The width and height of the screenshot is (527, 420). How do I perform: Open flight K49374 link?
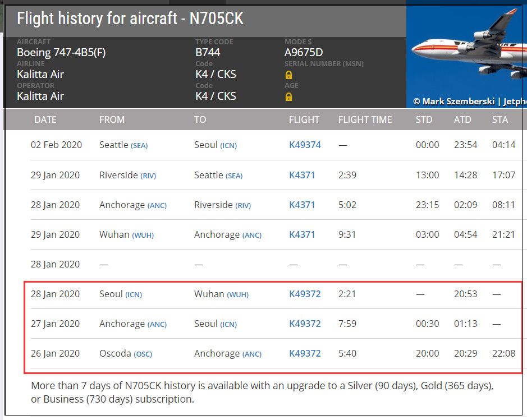pos(305,145)
